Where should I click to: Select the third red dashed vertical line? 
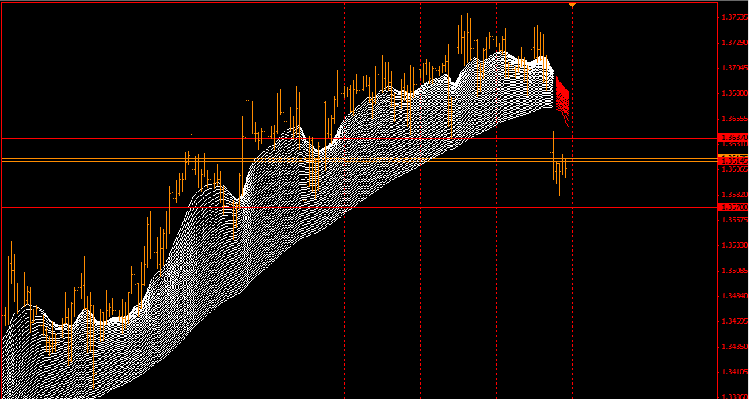(x=496, y=201)
